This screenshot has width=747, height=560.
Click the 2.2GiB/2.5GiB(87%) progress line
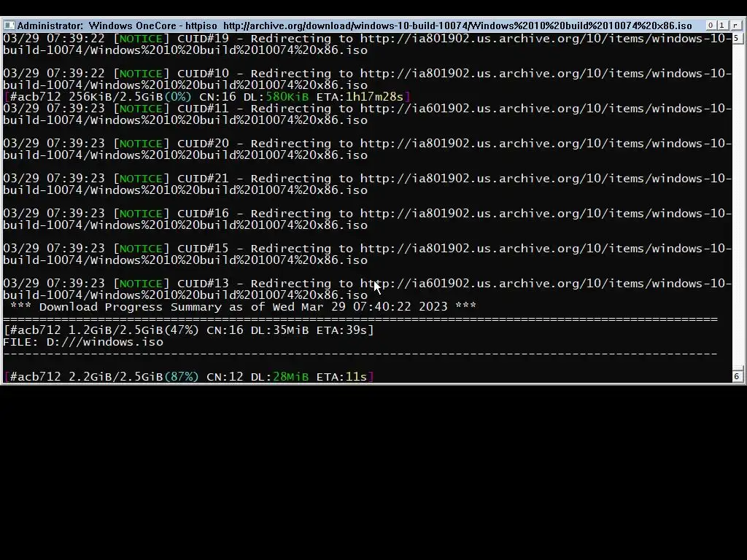pos(189,377)
